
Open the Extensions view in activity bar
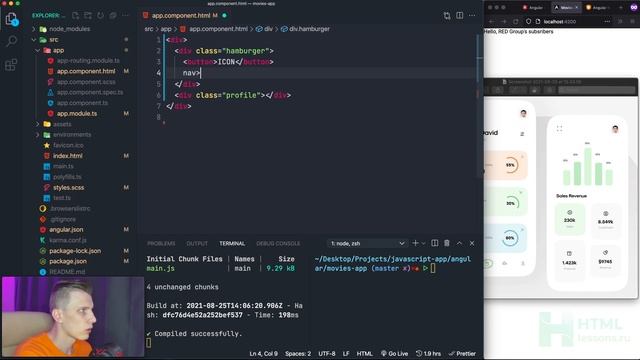[x=11, y=64]
